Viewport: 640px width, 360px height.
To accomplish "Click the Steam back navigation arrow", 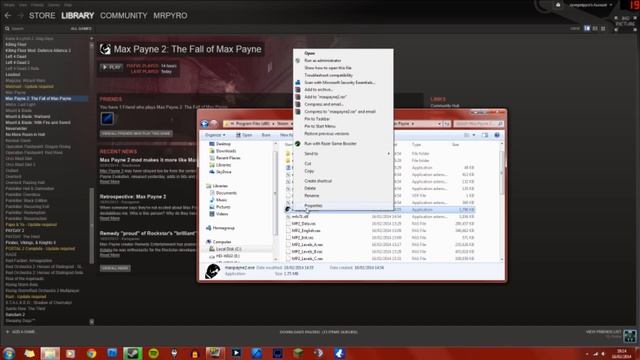I will [x=8, y=16].
